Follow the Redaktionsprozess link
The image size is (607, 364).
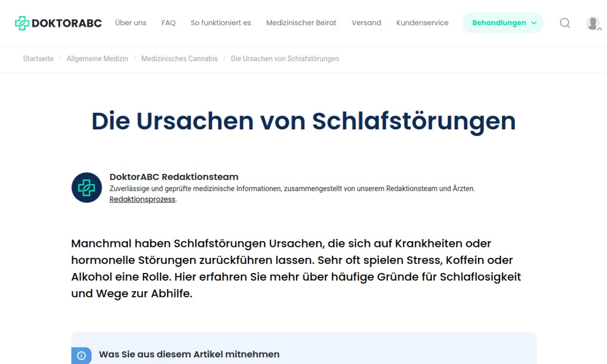[142, 200]
